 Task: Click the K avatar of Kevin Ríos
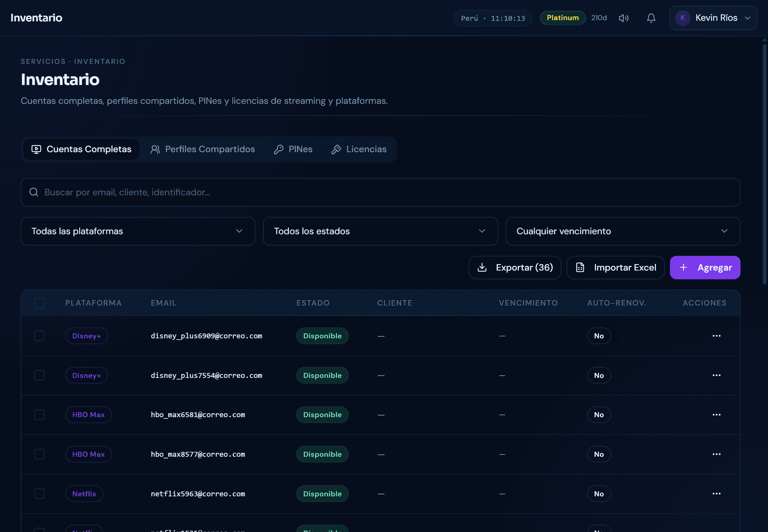point(682,18)
